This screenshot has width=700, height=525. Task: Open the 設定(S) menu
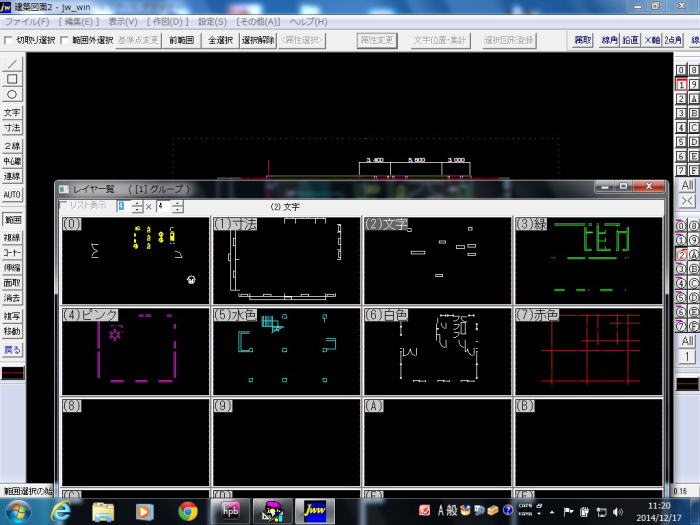212,21
